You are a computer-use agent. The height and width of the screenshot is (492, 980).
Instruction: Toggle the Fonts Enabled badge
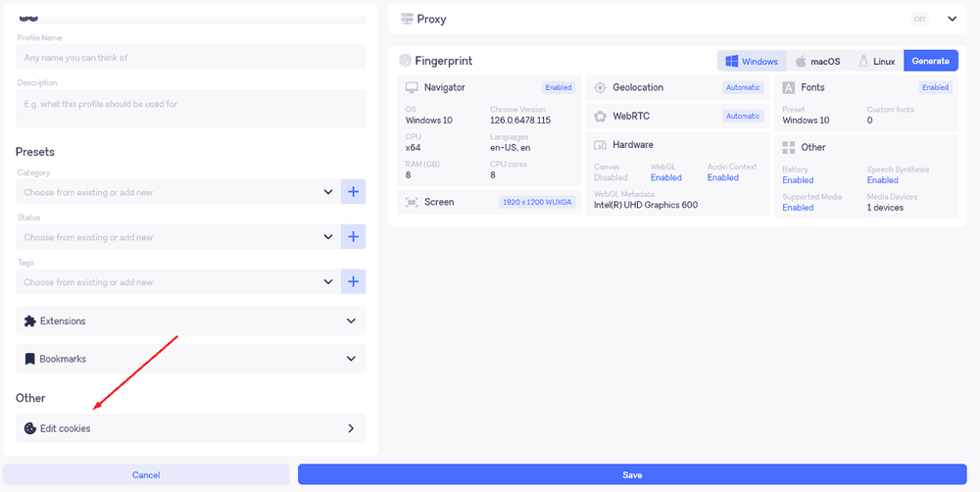point(936,87)
